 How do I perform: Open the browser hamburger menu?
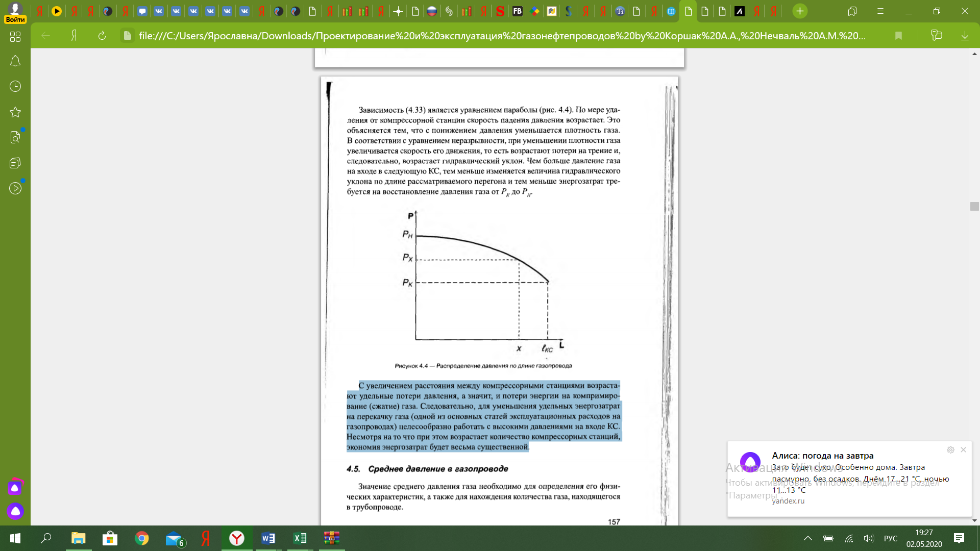(880, 11)
